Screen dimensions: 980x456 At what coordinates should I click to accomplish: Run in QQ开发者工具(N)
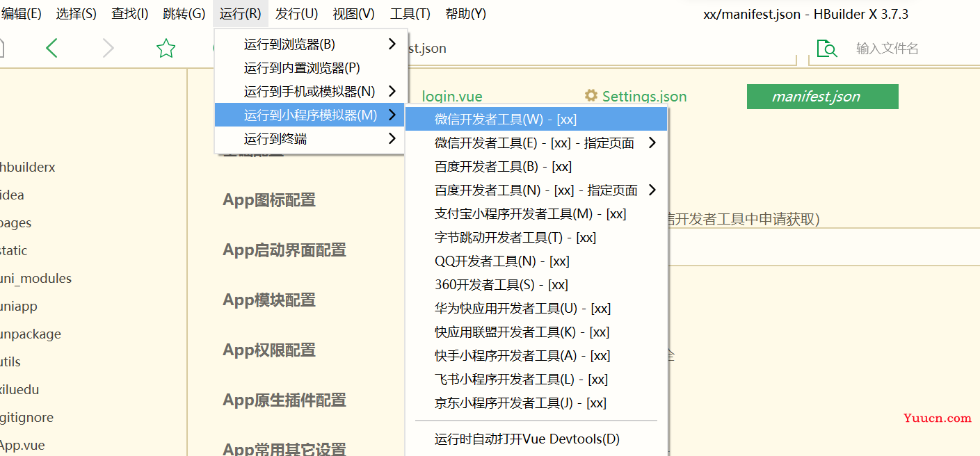(536, 261)
